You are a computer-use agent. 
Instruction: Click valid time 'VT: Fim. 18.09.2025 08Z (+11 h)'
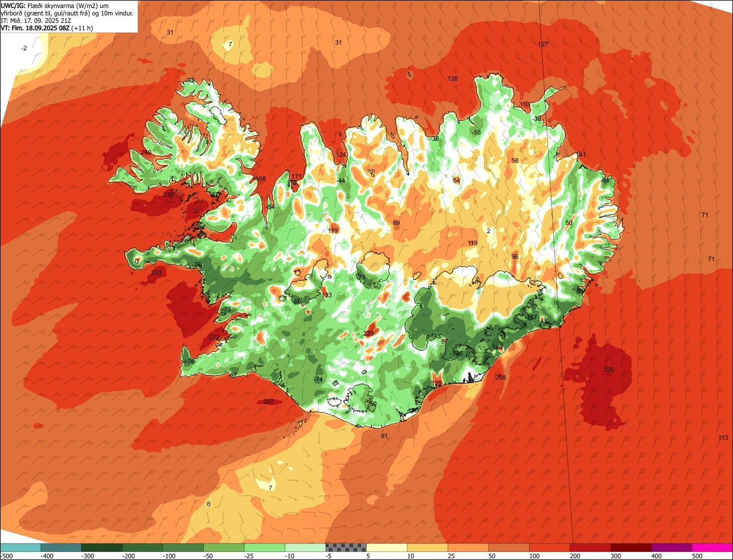coord(47,27)
